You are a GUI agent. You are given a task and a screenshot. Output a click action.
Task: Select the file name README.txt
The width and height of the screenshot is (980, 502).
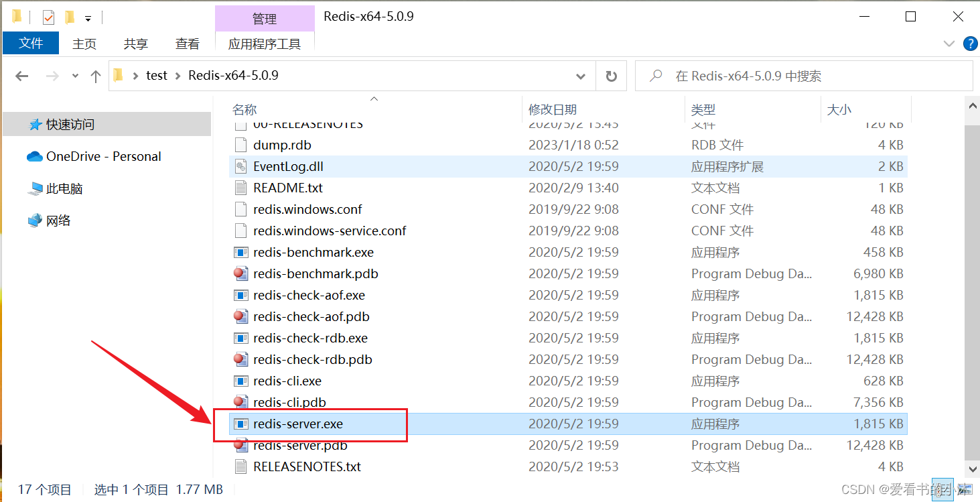pos(288,188)
